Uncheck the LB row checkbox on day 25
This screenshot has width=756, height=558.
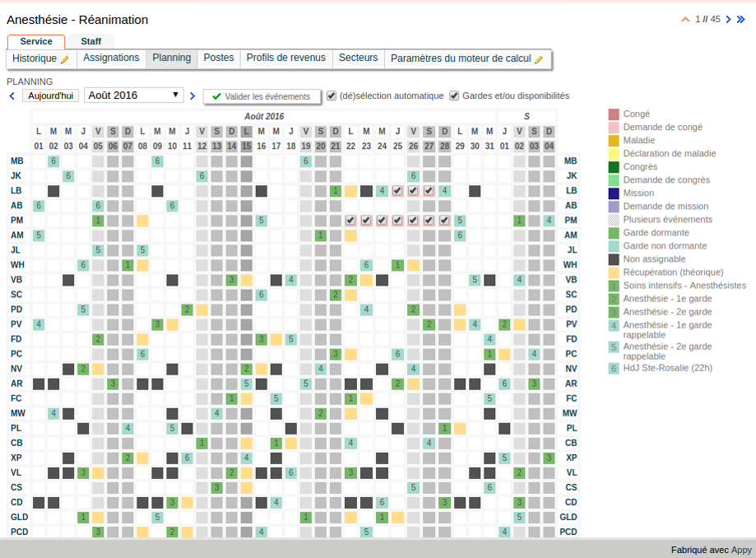pos(397,191)
